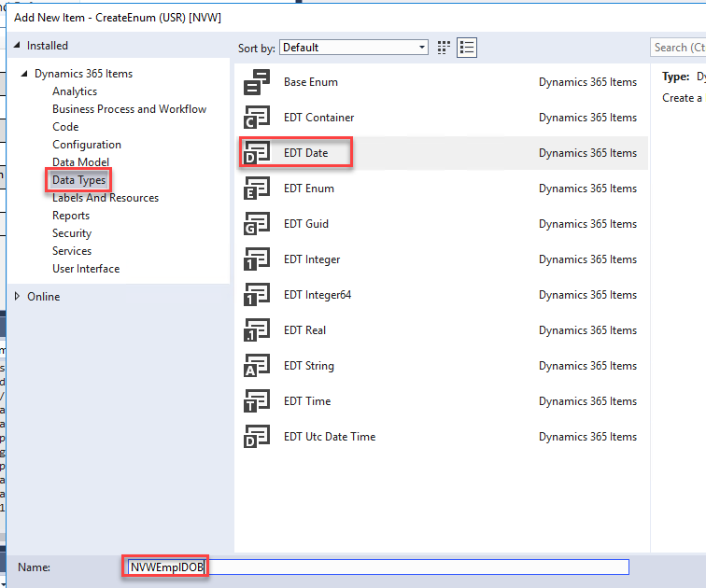The height and width of the screenshot is (588, 706).
Task: Open the Reports category
Action: (71, 216)
